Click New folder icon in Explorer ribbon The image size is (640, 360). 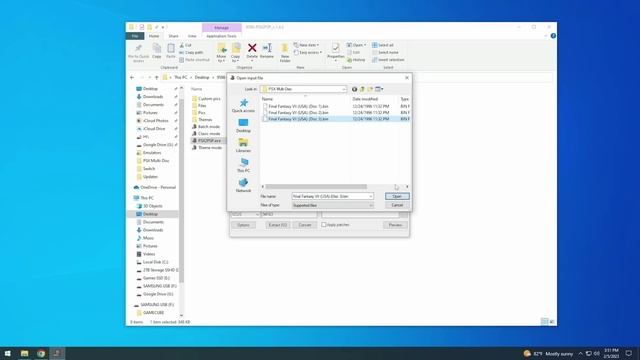click(285, 49)
